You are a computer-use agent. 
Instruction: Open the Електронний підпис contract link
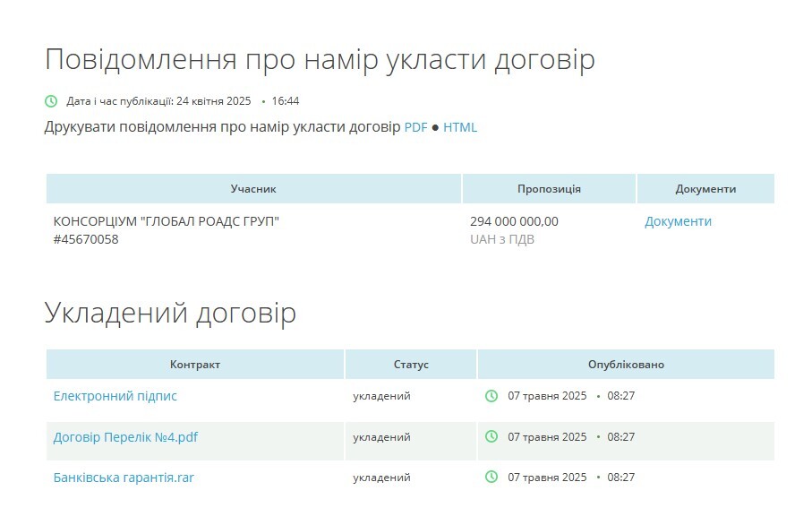[115, 396]
